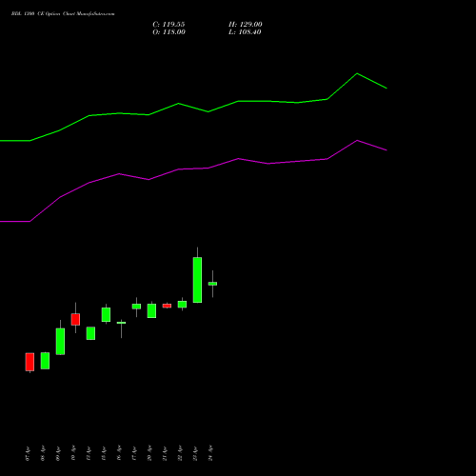Select the small red candlestick for 21 Apr
This screenshot has height=476, width=476.
pos(167,306)
